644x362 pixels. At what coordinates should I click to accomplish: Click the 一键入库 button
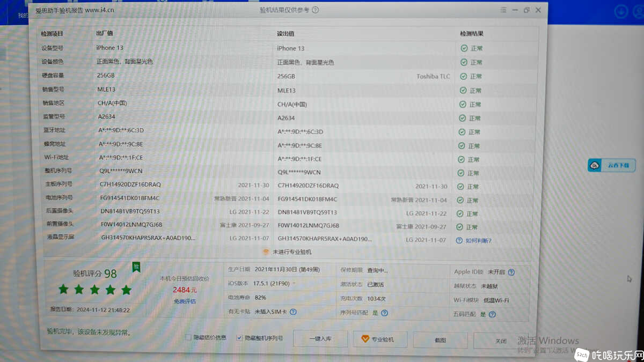(320, 339)
